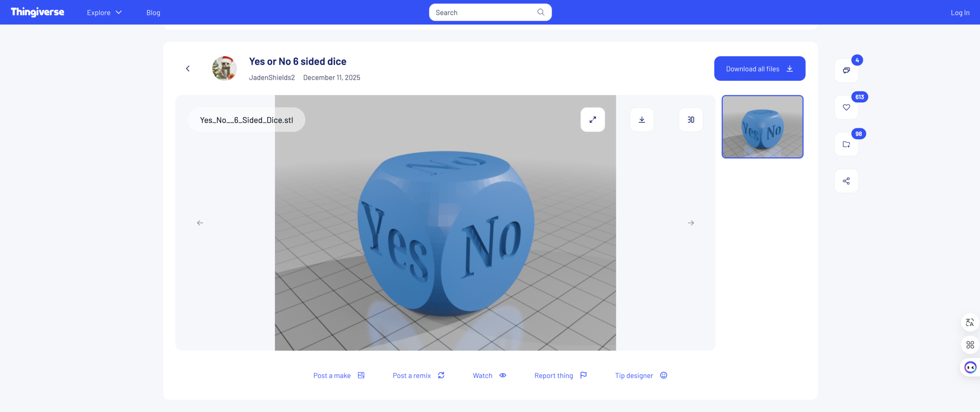
Task: Open the share icon
Action: click(x=846, y=181)
